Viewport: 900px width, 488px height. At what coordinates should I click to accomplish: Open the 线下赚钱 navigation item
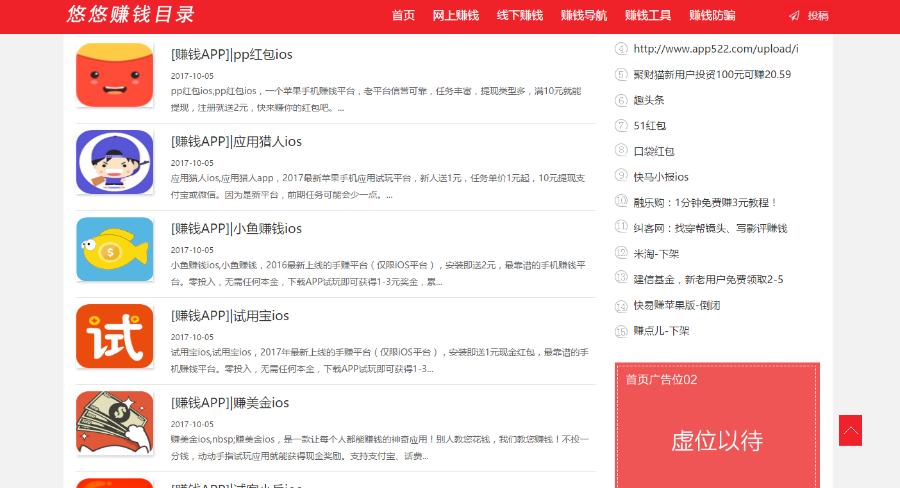pyautogui.click(x=519, y=16)
